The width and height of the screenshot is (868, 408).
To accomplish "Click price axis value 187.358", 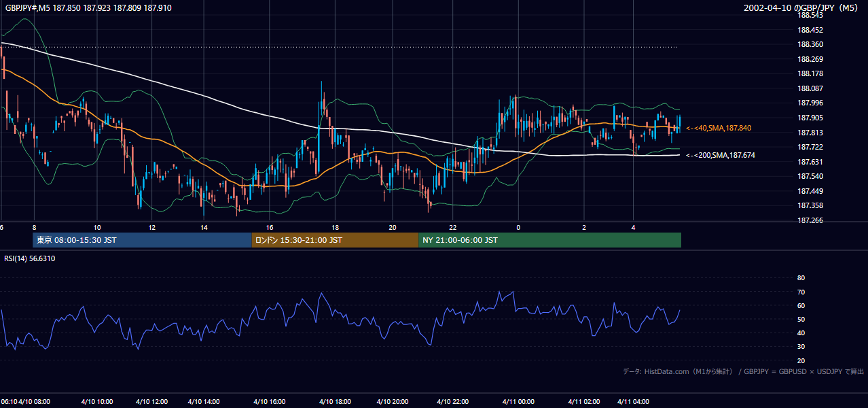I will [811, 205].
